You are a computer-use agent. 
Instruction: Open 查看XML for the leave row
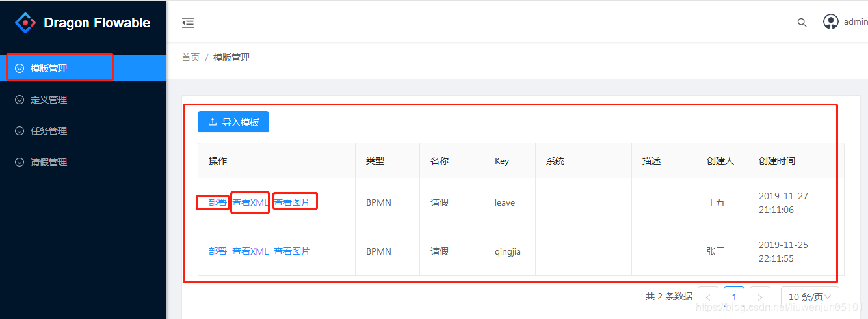(250, 202)
